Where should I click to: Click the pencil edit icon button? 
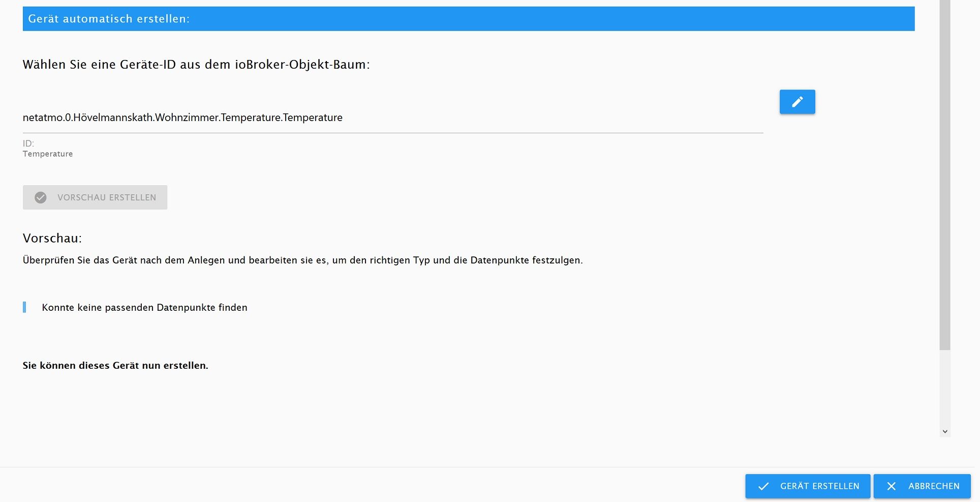pyautogui.click(x=797, y=102)
